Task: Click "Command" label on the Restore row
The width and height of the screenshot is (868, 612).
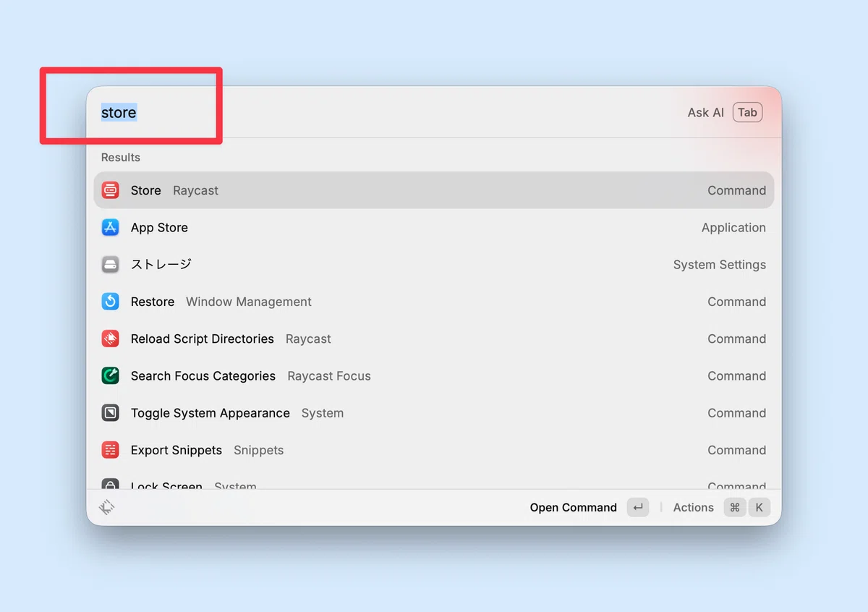Action: tap(736, 302)
